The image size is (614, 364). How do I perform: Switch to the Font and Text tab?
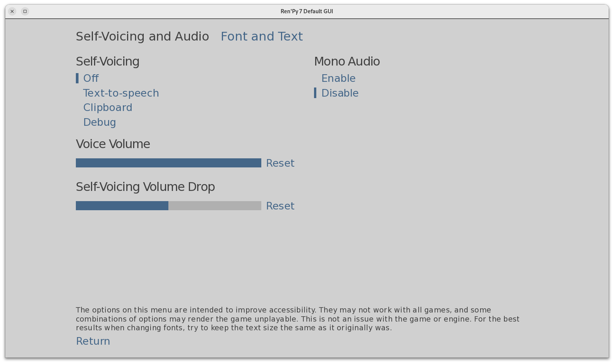tap(262, 36)
